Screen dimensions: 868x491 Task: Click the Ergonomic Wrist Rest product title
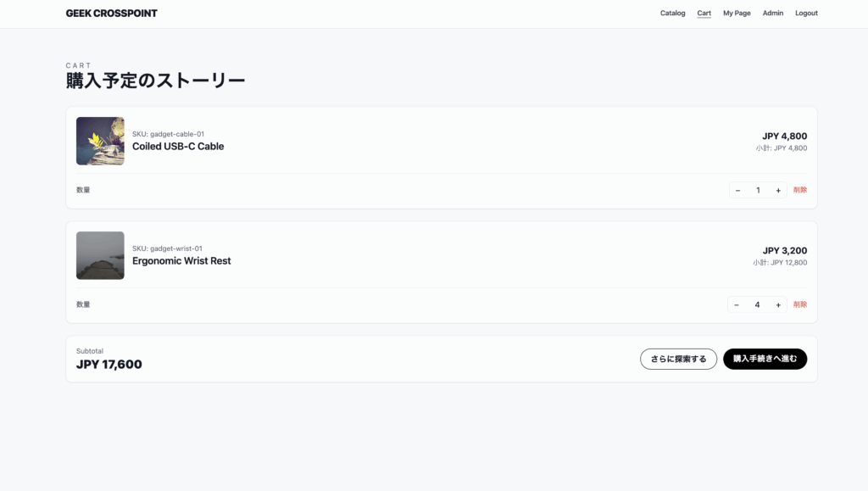(181, 260)
